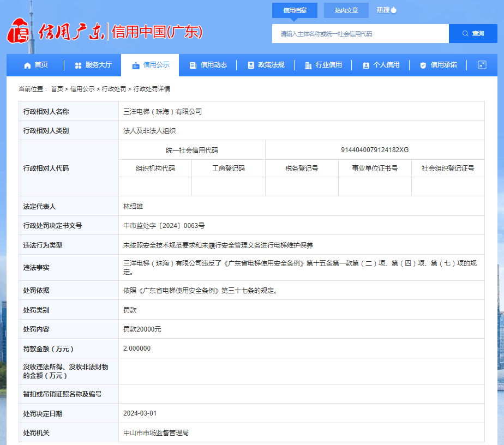Click the 处罚机关 row label
The height and width of the screenshot is (445, 504).
pos(36,433)
